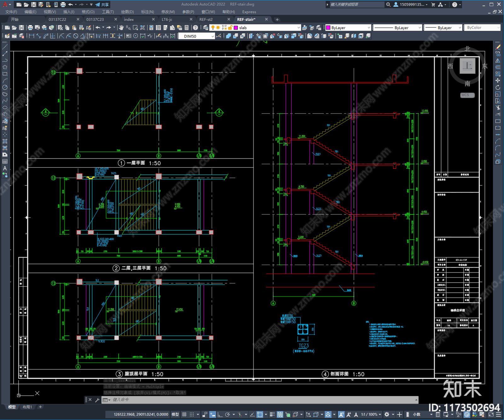Click the Help question mark toolbar icon

(195, 28)
